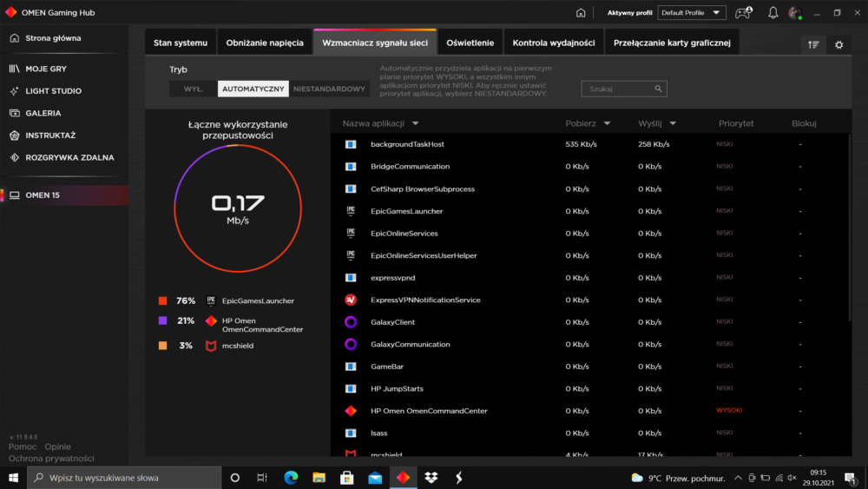Screen dimensions: 868x489
Task: Click red swatch for EpicGamesLauncher
Action: (163, 301)
